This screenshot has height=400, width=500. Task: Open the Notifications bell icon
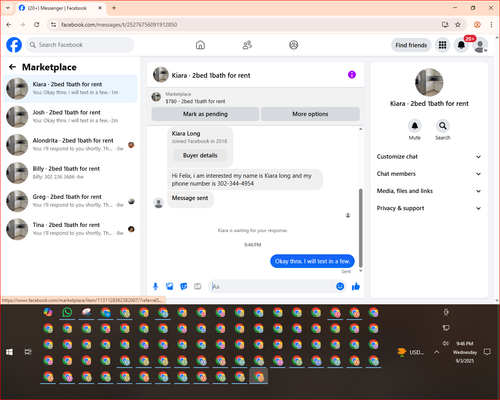[x=461, y=45]
